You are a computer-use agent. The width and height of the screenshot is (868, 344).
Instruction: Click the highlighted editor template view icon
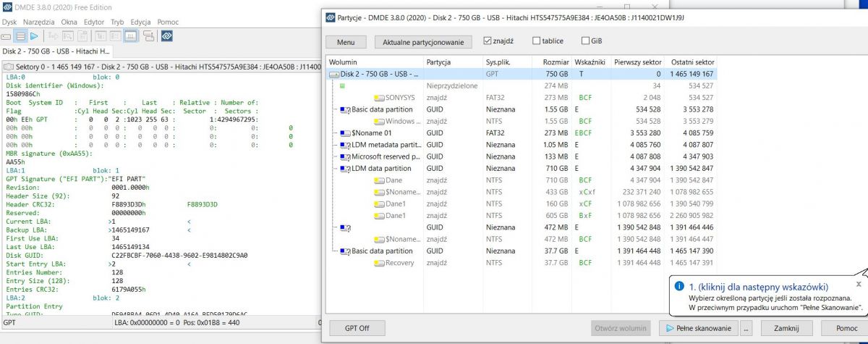pyautogui.click(x=131, y=35)
